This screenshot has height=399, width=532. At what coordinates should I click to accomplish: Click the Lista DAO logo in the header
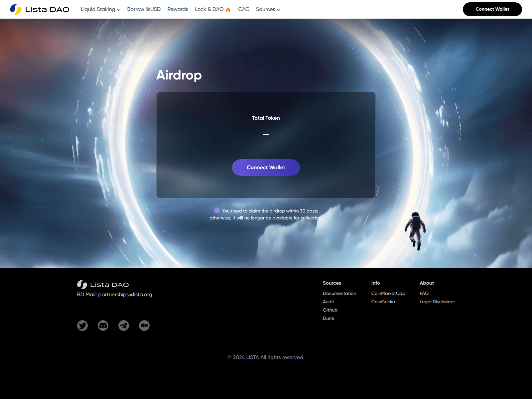(x=40, y=9)
